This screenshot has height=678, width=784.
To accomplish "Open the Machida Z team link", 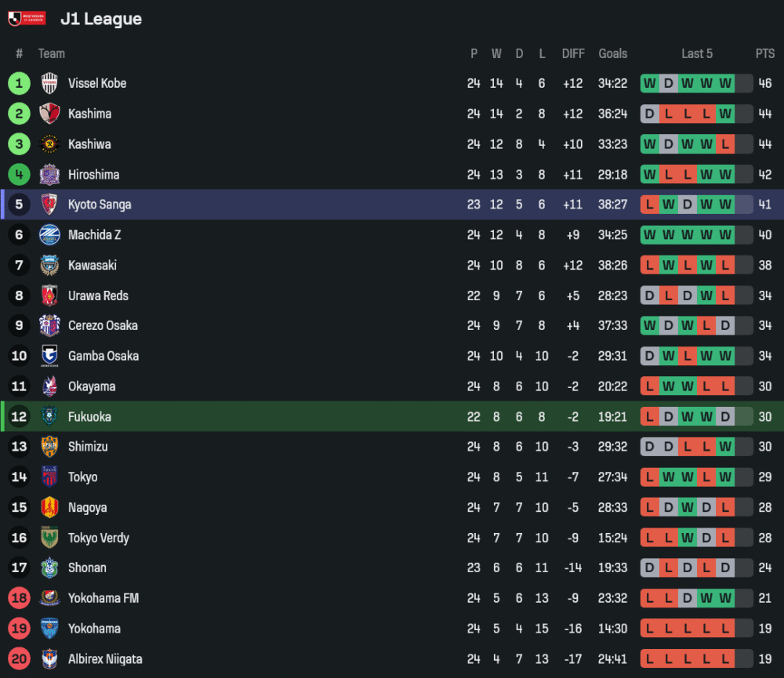I will pos(94,235).
